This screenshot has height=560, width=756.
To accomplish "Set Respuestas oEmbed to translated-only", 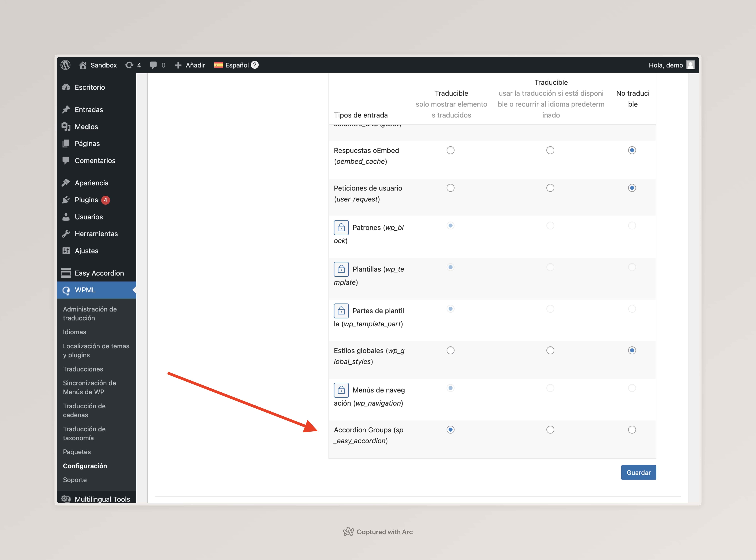I will coord(450,150).
